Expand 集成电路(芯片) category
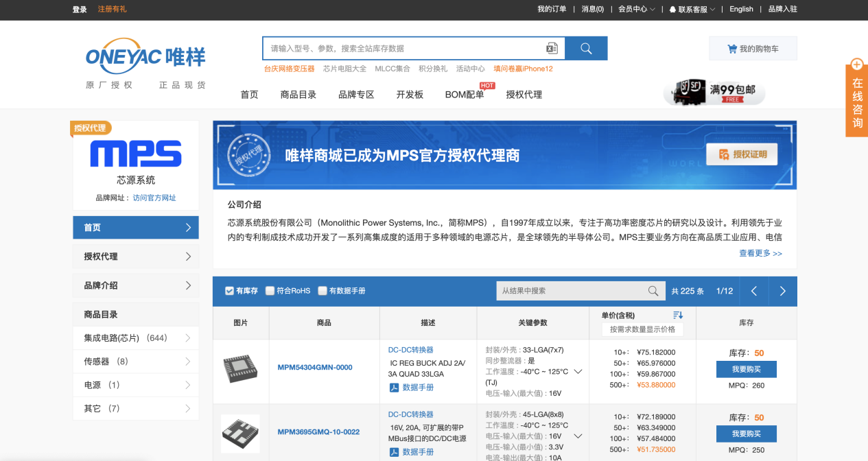 pyautogui.click(x=136, y=338)
